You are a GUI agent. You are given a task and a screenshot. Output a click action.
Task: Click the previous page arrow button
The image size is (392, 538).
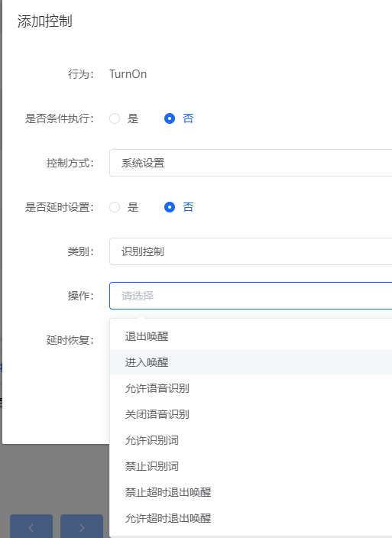(31, 527)
